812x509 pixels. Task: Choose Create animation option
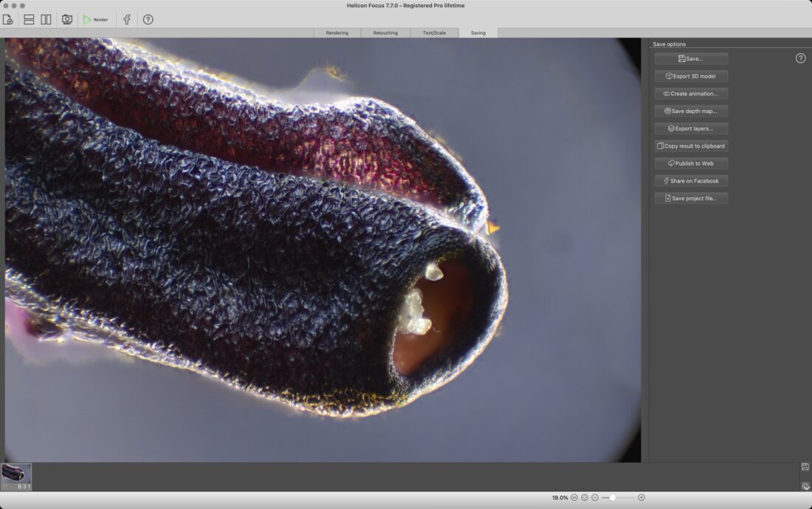click(691, 94)
